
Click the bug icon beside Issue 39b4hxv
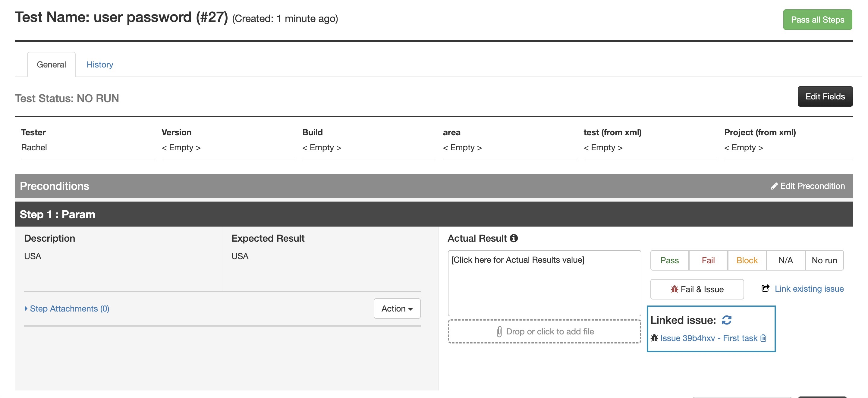click(654, 338)
